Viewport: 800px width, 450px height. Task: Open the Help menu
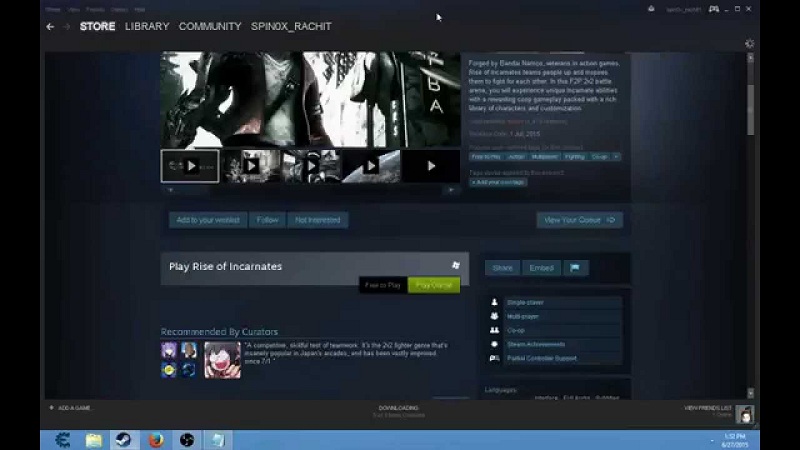coord(139,9)
